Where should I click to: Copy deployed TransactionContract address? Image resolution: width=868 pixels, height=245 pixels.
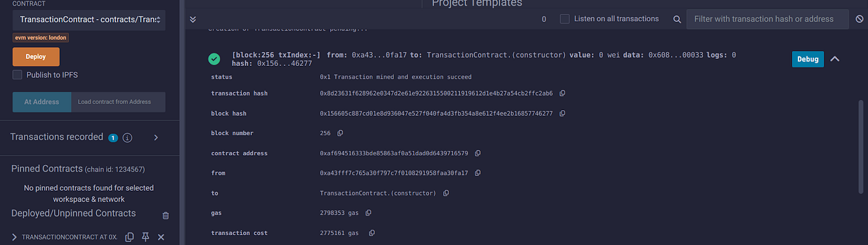pyautogui.click(x=130, y=237)
